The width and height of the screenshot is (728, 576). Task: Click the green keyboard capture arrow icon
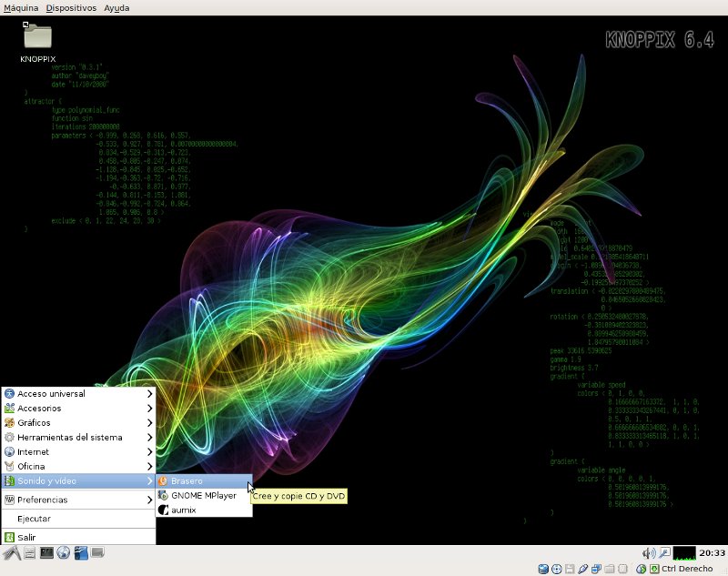[654, 569]
